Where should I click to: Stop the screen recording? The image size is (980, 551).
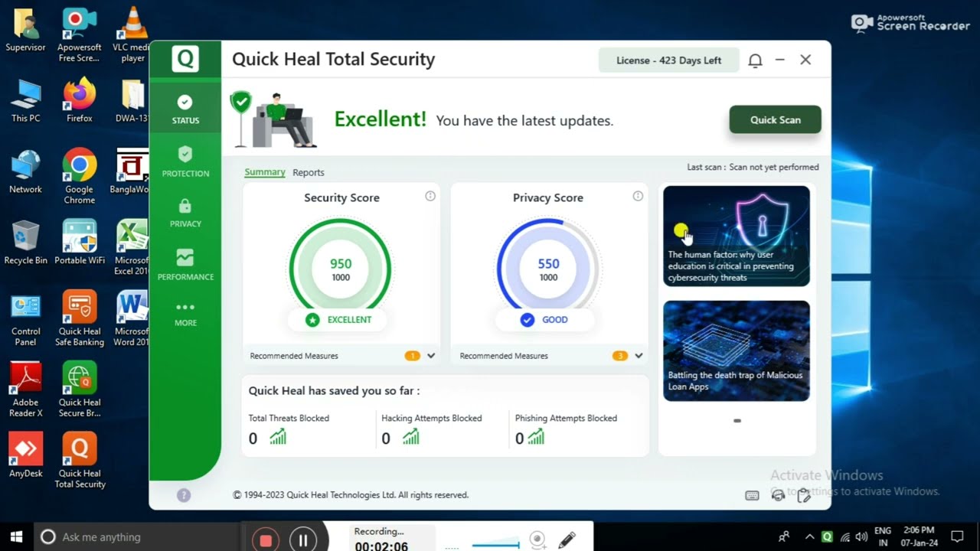266,540
